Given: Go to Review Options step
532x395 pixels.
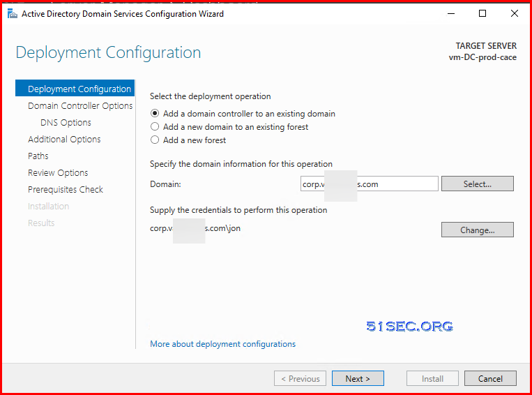Looking at the screenshot, I should [58, 172].
